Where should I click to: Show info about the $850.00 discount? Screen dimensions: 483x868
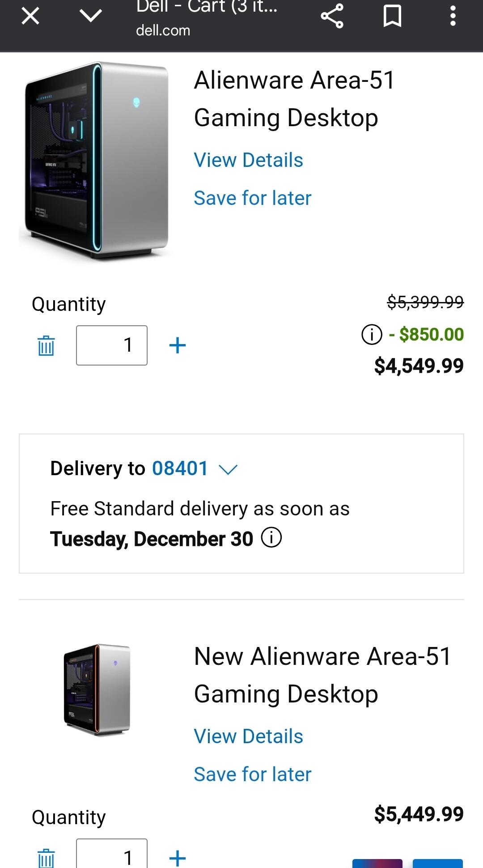[x=372, y=335]
